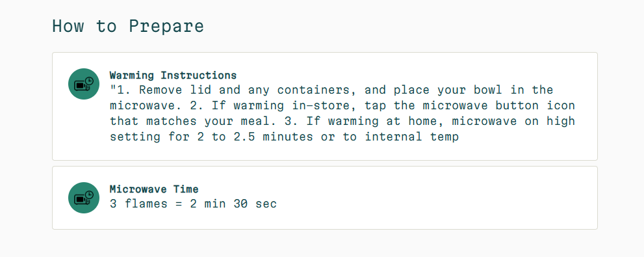Click the 'Microwave Time' title
644x257 pixels.
point(154,189)
